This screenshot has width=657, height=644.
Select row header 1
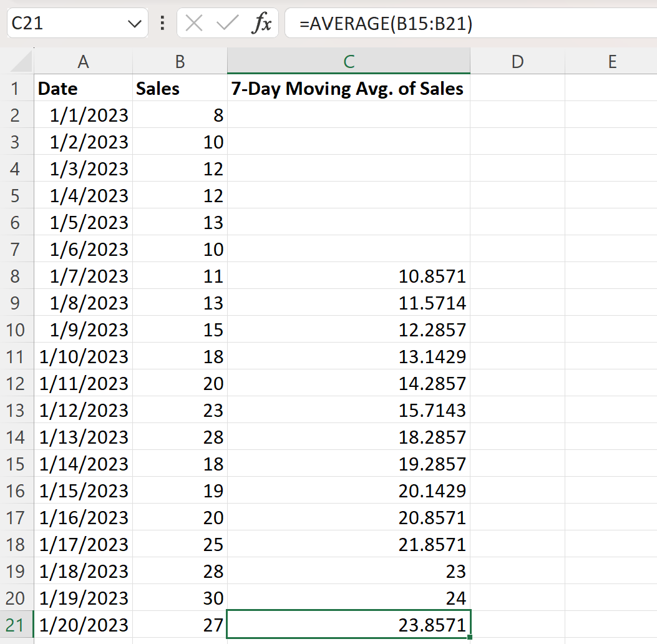click(x=16, y=88)
